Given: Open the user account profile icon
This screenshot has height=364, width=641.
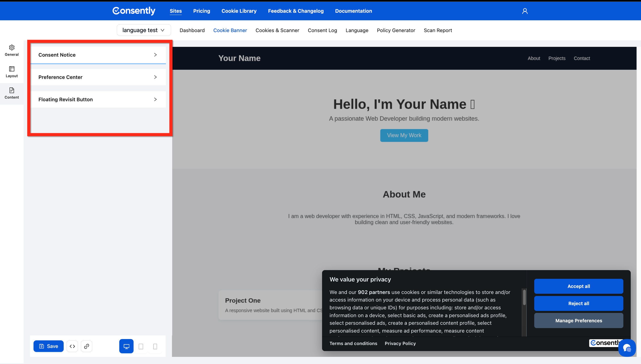Looking at the screenshot, I should (x=525, y=11).
